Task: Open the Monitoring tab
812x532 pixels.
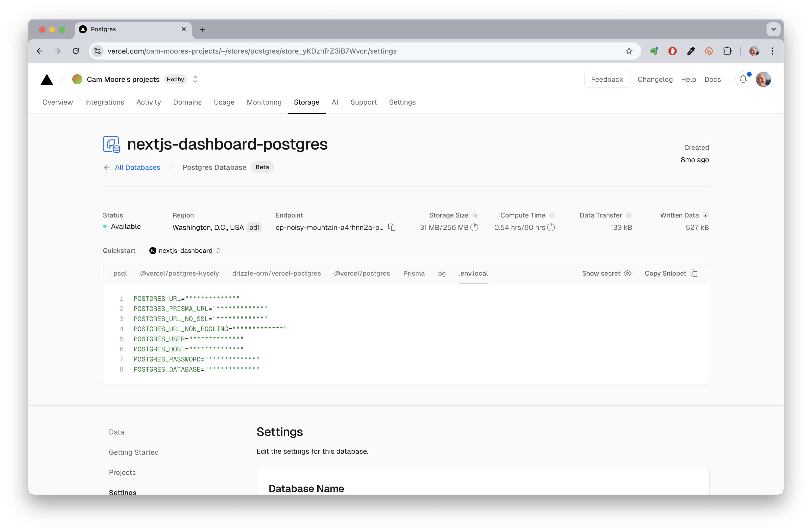Action: [x=264, y=102]
